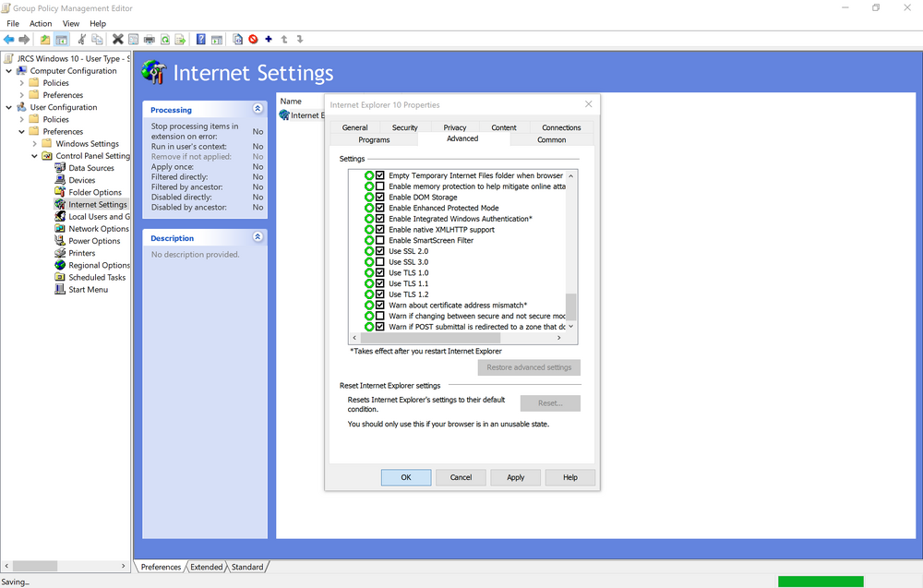923x588 pixels.
Task: Switch to the Standard view tab
Action: click(x=247, y=567)
